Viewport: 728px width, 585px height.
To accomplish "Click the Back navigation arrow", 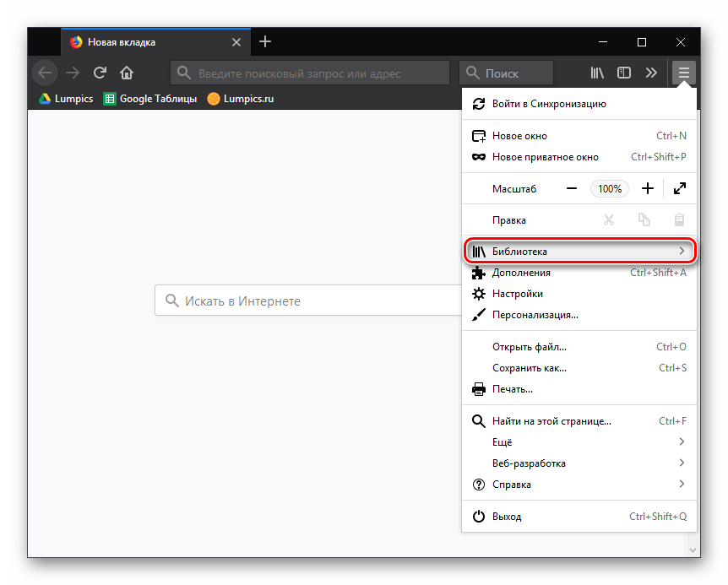I will click(x=45, y=73).
